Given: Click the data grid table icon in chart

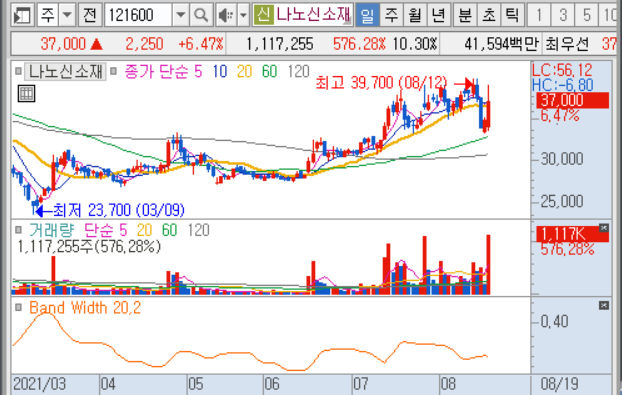Looking at the screenshot, I should (x=27, y=94).
